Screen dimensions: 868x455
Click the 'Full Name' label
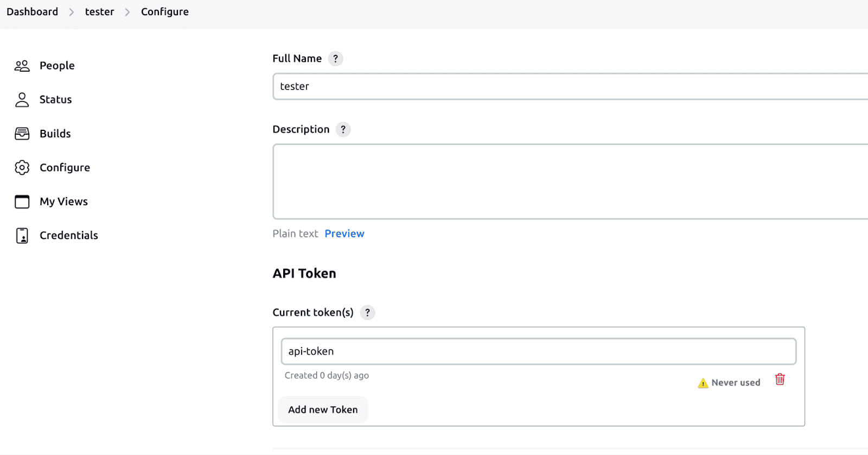(297, 59)
